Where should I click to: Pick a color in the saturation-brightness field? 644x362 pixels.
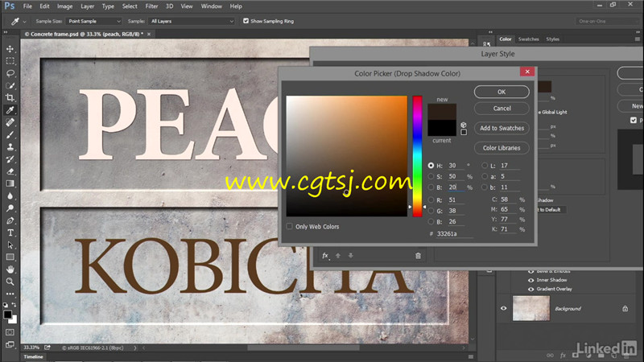347,156
